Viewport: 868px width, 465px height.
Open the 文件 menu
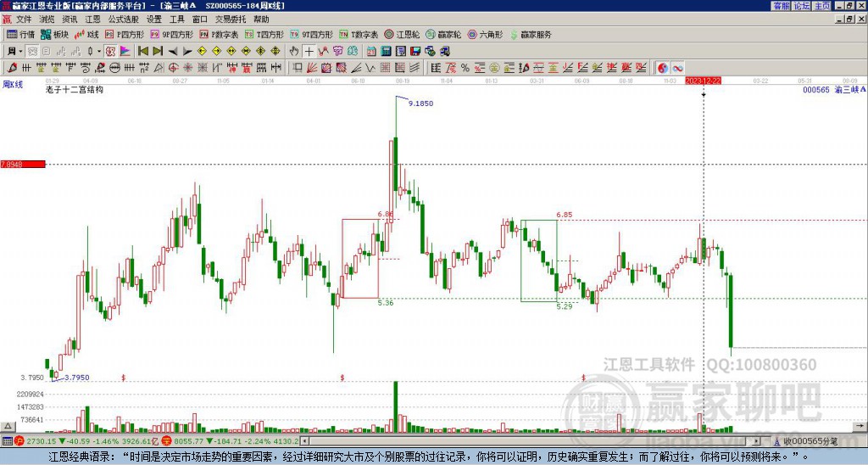[24, 20]
